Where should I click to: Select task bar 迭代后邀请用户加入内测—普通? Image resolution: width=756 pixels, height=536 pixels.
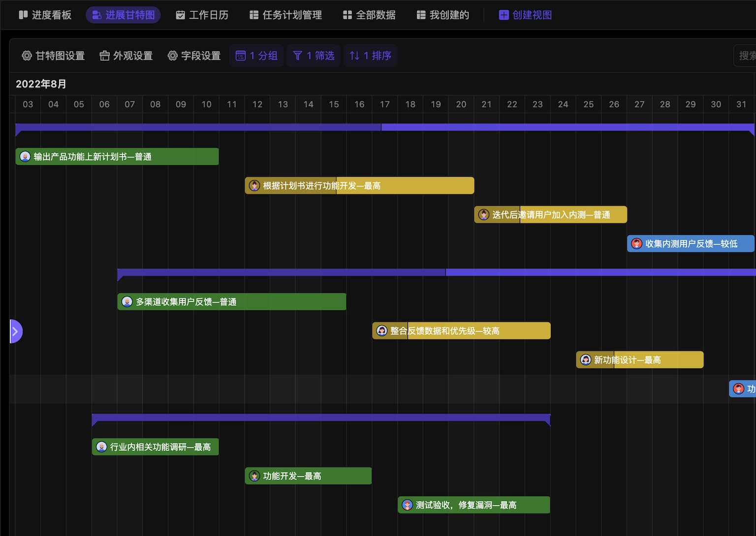pos(551,215)
